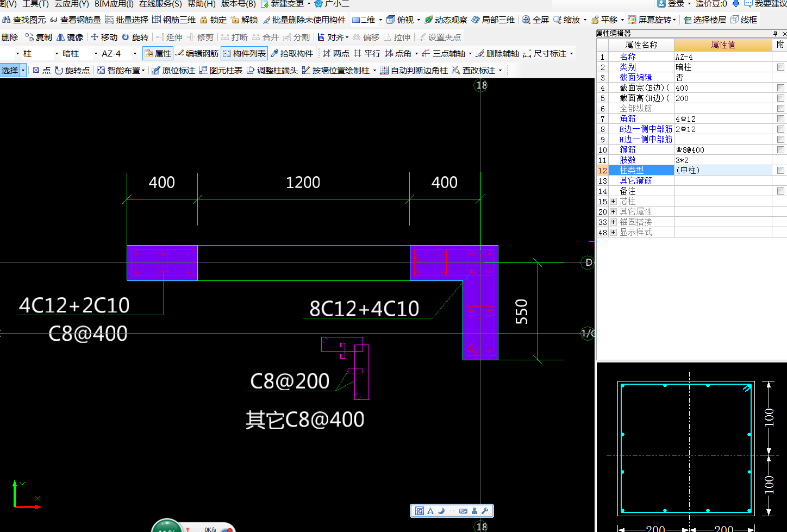Open 局部三维 partial 3D view
787x532 pixels.
tap(493, 20)
